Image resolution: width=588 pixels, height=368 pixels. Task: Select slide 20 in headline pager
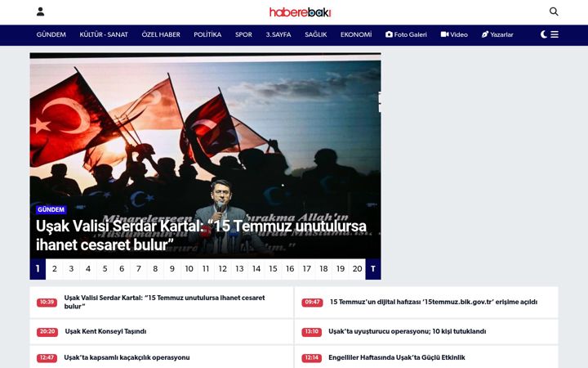click(357, 269)
